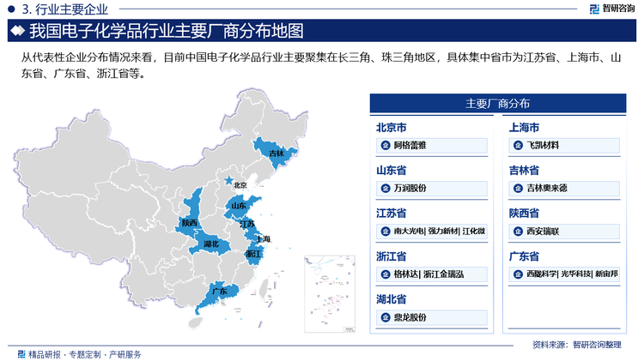Click the enterprise icon beside 吉林奥来德

pos(519,189)
